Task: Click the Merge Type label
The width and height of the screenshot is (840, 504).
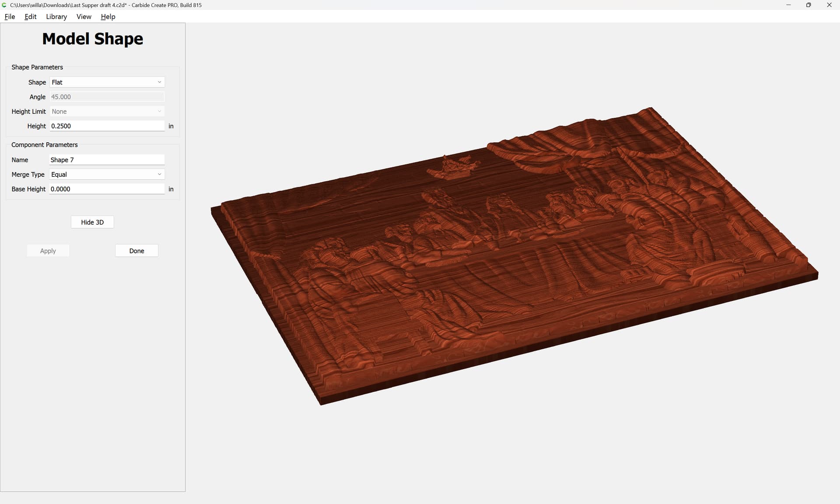Action: [x=28, y=175]
